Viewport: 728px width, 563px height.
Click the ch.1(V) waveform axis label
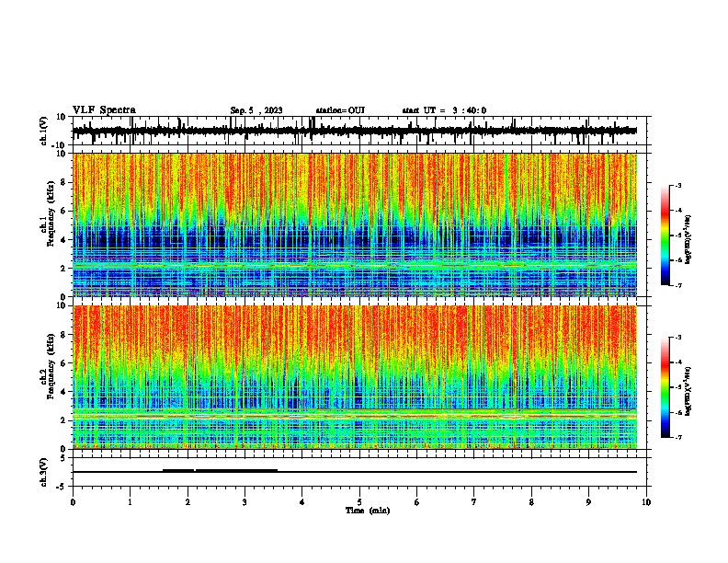[44, 131]
